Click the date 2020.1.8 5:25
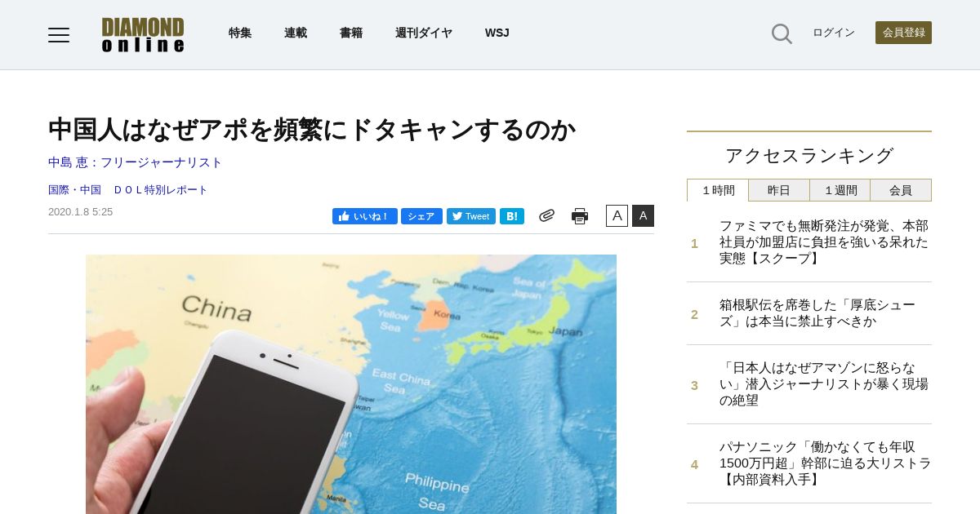Image resolution: width=980 pixels, height=514 pixels. click(x=81, y=212)
